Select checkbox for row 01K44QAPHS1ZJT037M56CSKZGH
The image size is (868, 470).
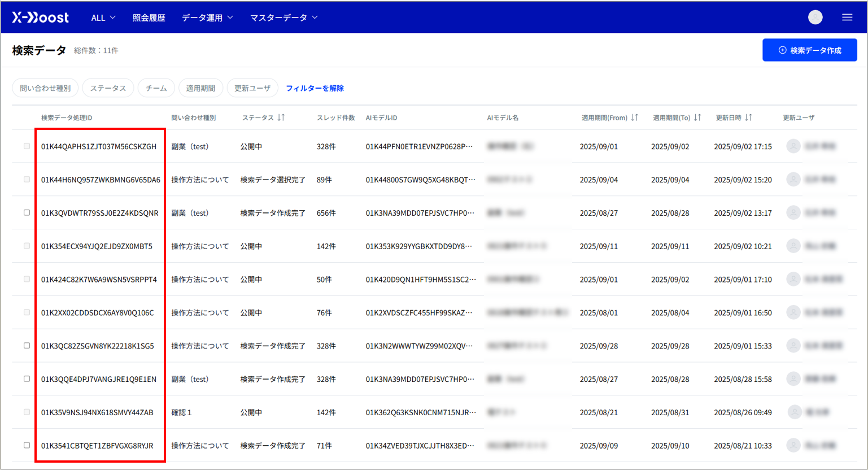(x=27, y=146)
